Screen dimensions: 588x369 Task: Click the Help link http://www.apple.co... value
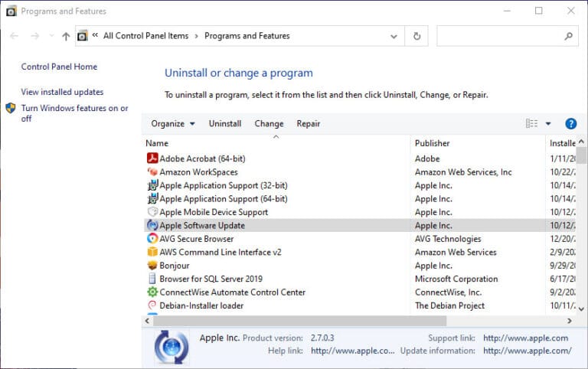(352, 351)
